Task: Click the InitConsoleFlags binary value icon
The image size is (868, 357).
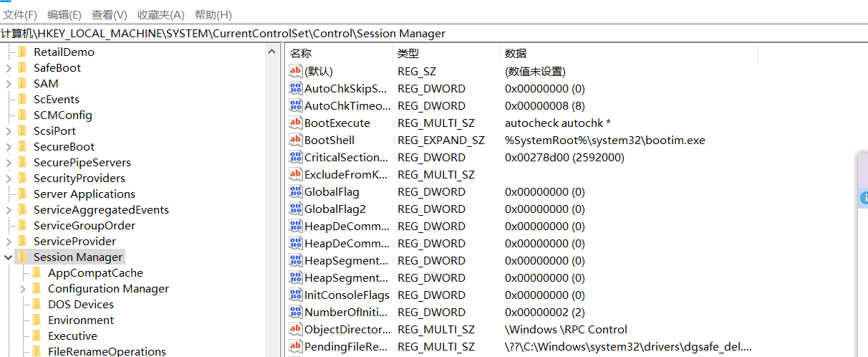Action: 296,295
